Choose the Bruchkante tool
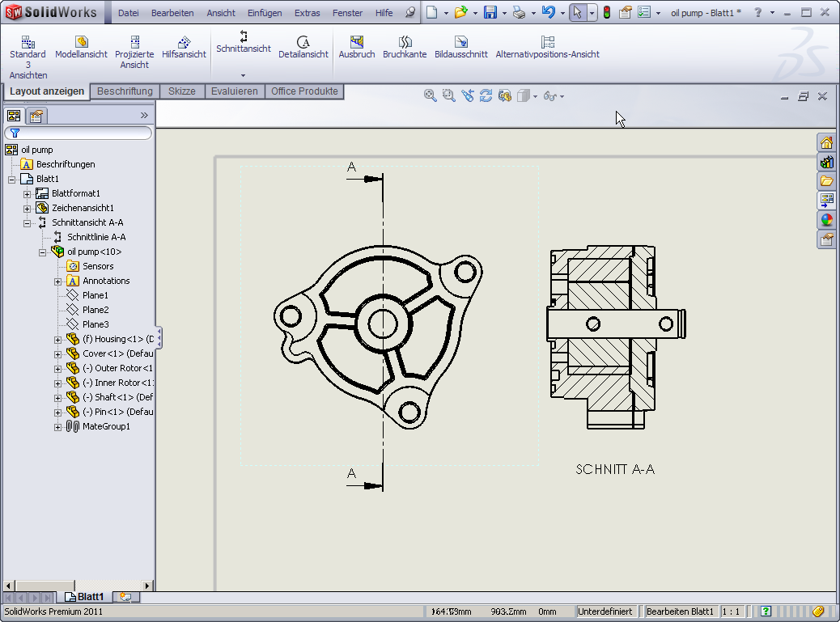Screen dimensions: 840x622 405,48
